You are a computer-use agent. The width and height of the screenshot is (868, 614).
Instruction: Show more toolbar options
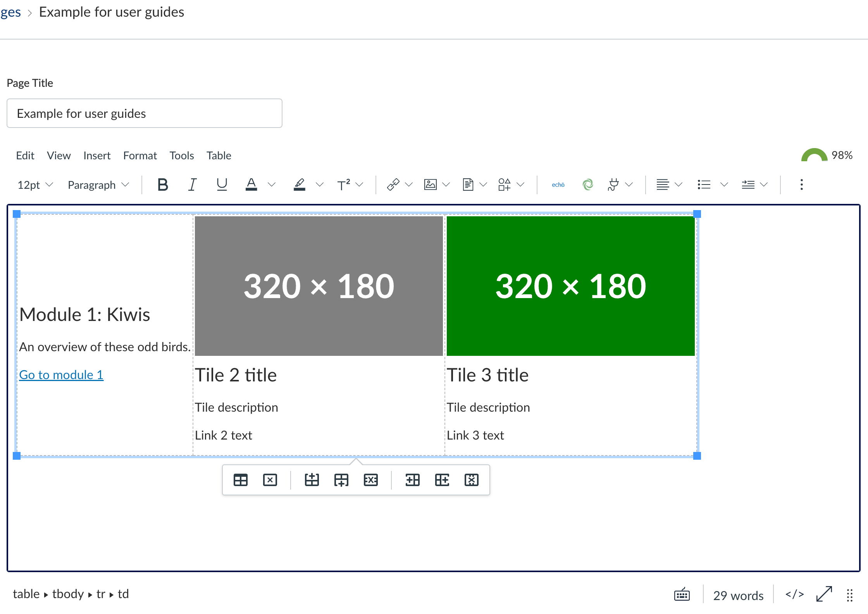802,185
